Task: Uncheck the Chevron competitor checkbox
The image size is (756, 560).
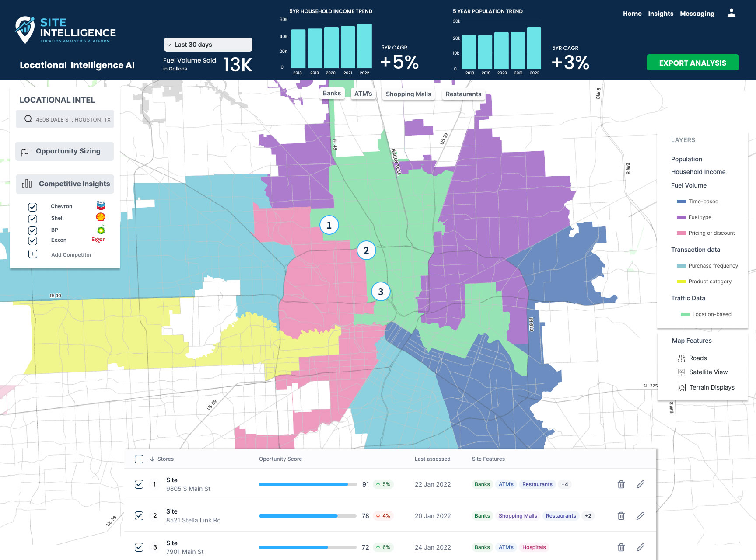Action: pos(32,207)
